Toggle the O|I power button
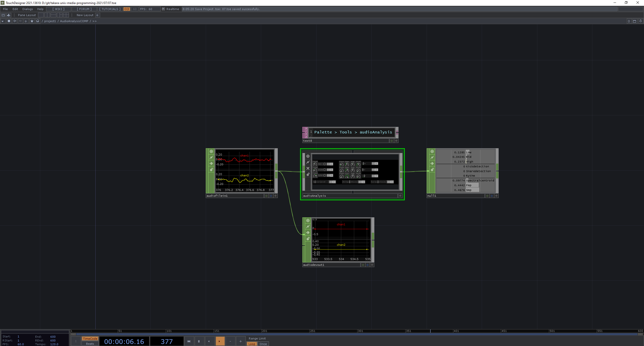Viewport: 644px width, 346px height. [127, 9]
